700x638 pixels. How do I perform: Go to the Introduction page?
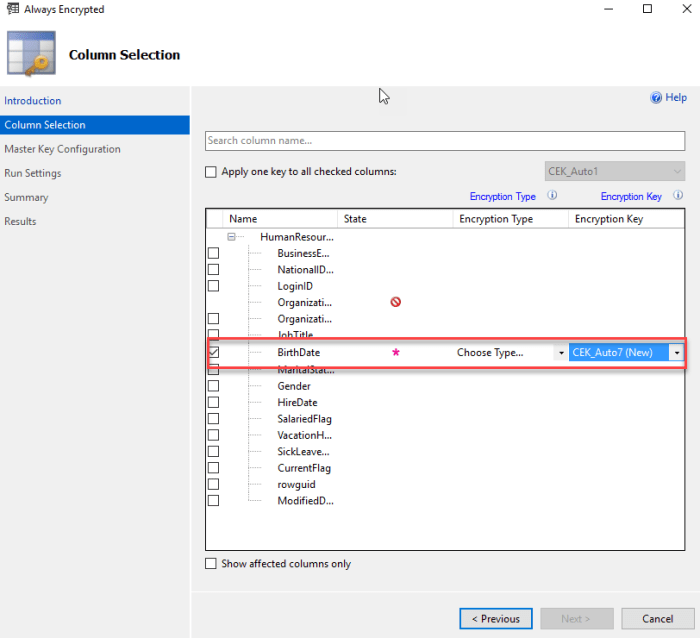33,101
